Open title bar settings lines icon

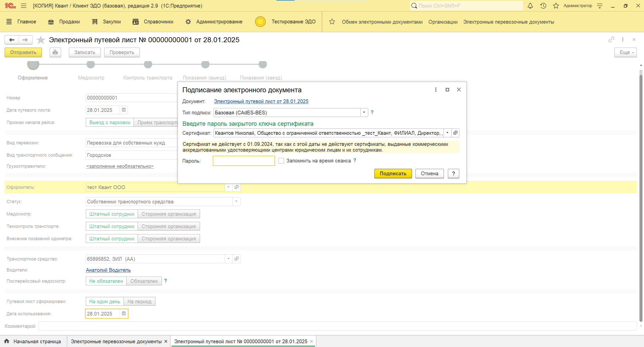pyautogui.click(x=600, y=6)
